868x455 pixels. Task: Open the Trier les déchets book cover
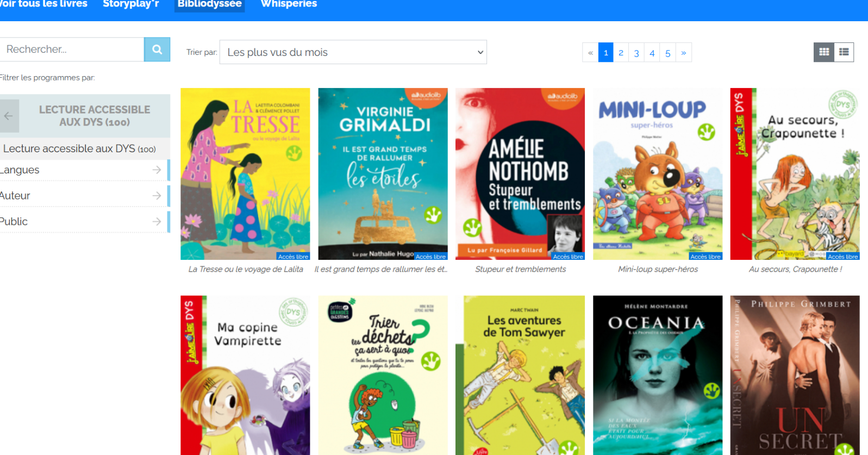(x=383, y=375)
